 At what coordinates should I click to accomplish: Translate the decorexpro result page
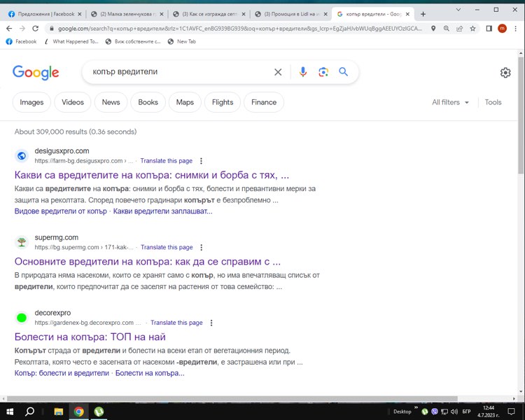(x=176, y=323)
